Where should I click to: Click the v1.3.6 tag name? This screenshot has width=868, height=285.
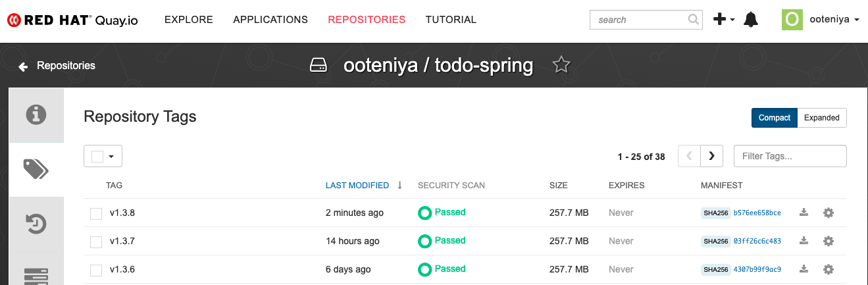[x=122, y=269]
